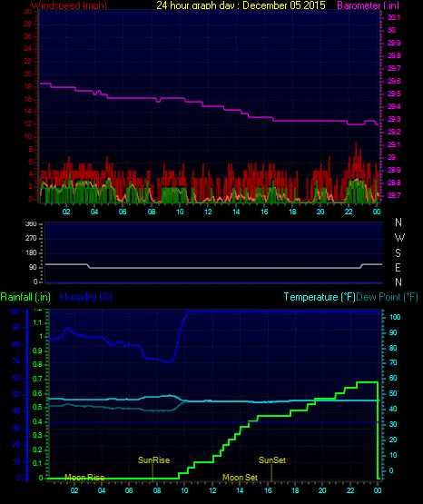The image size is (423, 504).
Task: Click the E wind direction letter
Action: 398,267
